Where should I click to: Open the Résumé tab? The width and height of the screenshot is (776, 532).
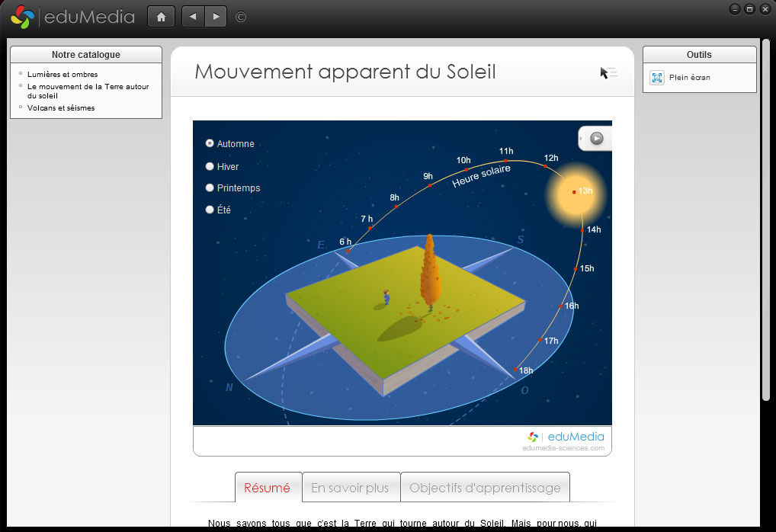(x=267, y=488)
